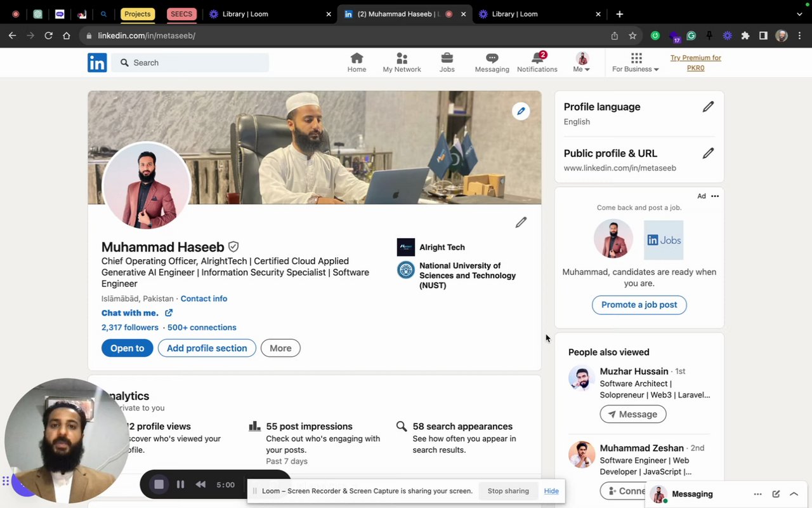The height and width of the screenshot is (508, 812).
Task: Bookmark this page star icon
Action: [x=632, y=36]
